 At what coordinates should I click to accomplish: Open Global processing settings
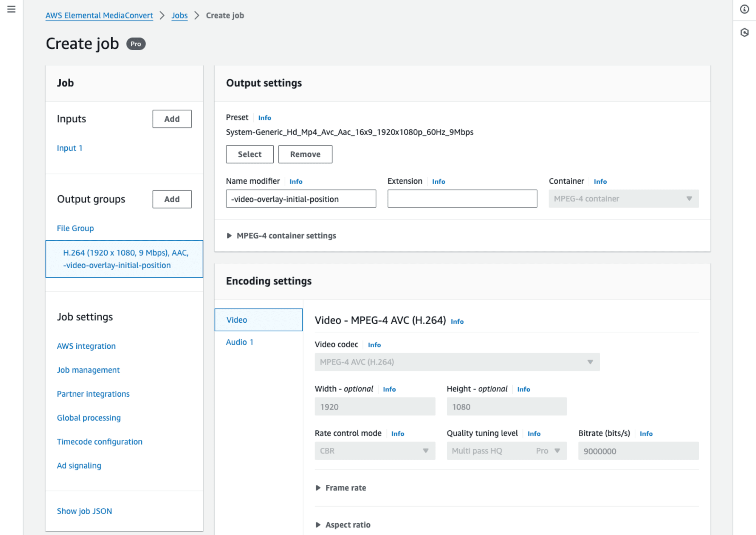pyautogui.click(x=89, y=417)
